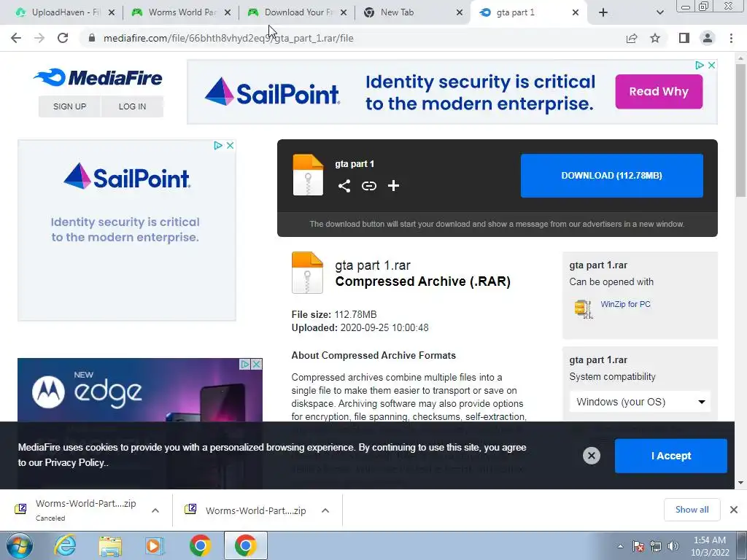Bookmark this page with the star icon
This screenshot has width=747, height=560.
tap(655, 38)
